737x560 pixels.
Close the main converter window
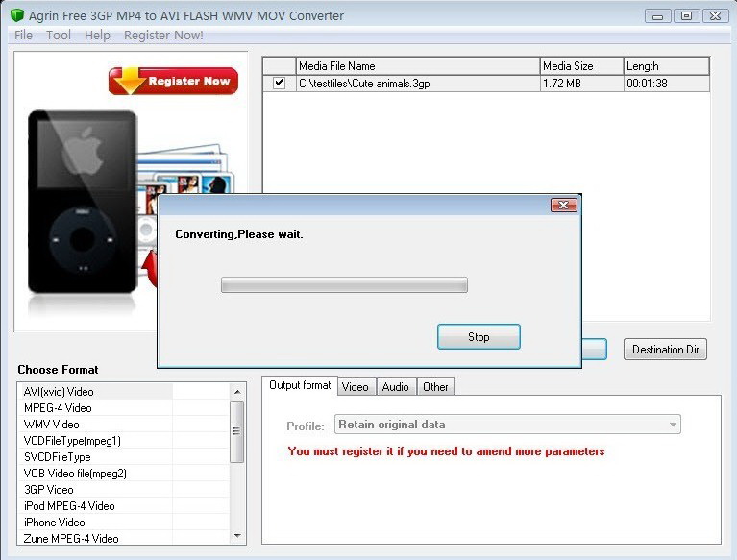click(715, 16)
